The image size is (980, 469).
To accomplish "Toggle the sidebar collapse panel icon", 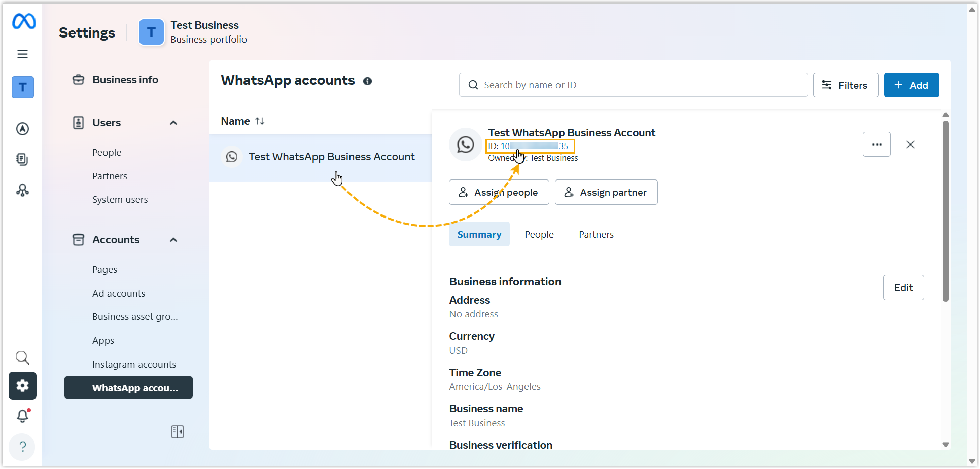I will click(x=178, y=431).
